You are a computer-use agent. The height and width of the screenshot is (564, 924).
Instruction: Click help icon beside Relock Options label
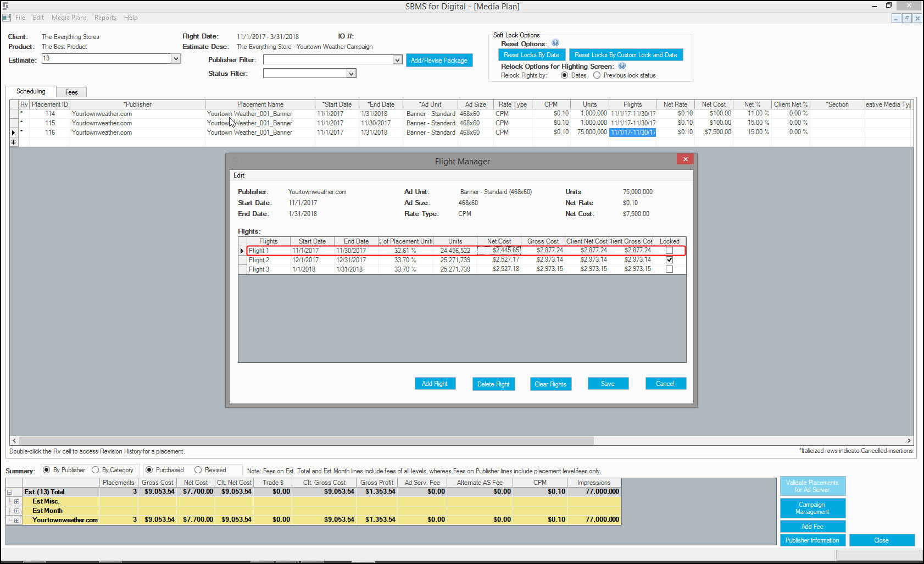pos(622,66)
